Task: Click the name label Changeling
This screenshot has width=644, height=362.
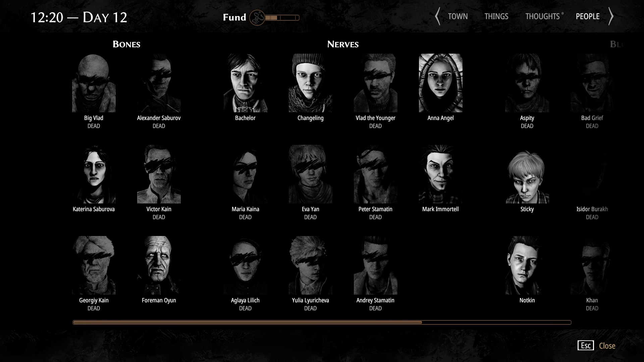Action: pyautogui.click(x=311, y=118)
